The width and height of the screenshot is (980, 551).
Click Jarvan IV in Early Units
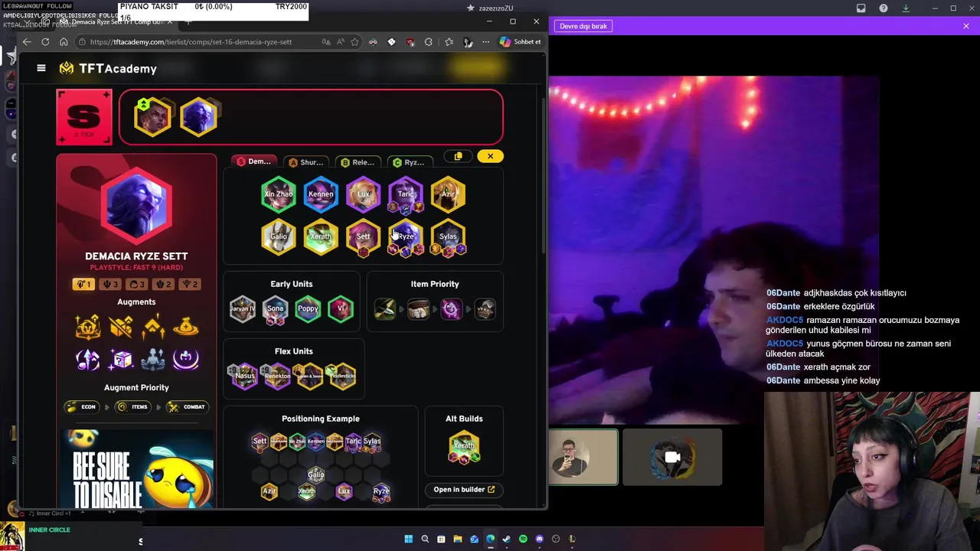pos(243,308)
